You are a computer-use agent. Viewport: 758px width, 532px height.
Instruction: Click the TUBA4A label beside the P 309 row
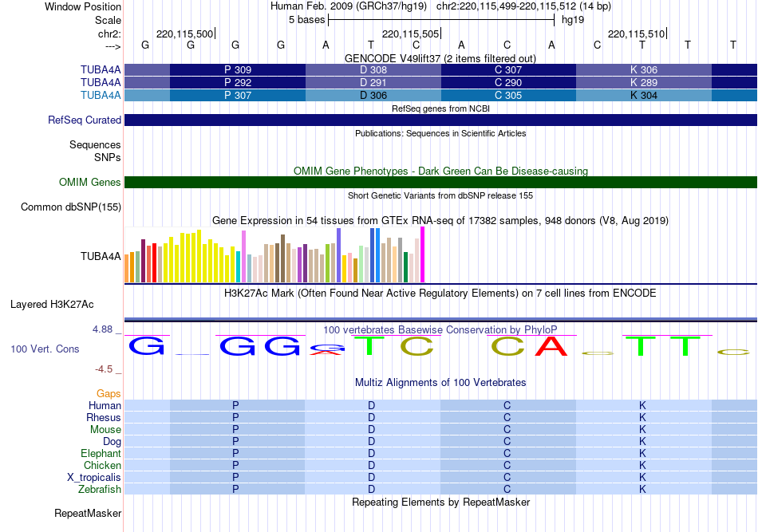[101, 69]
